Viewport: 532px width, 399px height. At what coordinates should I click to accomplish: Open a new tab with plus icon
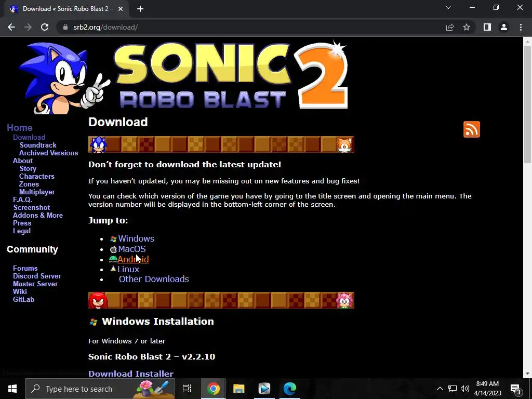click(140, 9)
